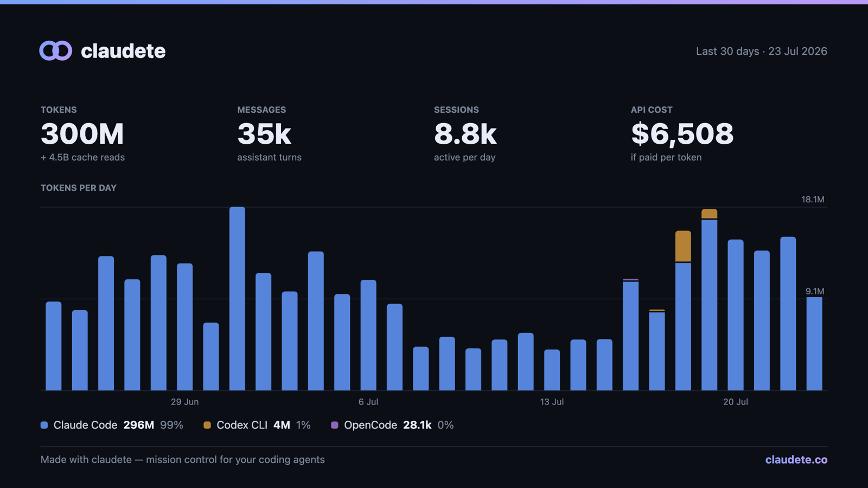The height and width of the screenshot is (488, 868).
Task: Click the 28.1k OpenCode token count
Action: [x=417, y=425]
